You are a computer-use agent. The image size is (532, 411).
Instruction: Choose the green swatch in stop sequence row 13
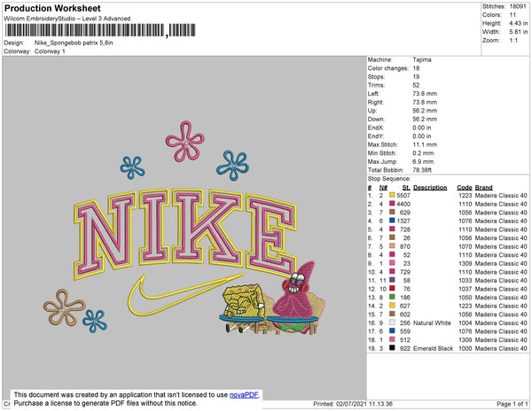(x=392, y=297)
